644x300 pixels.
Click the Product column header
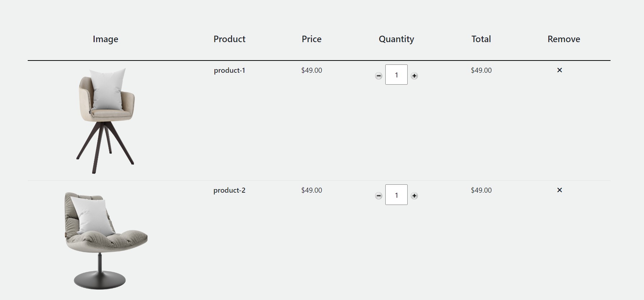pos(230,39)
